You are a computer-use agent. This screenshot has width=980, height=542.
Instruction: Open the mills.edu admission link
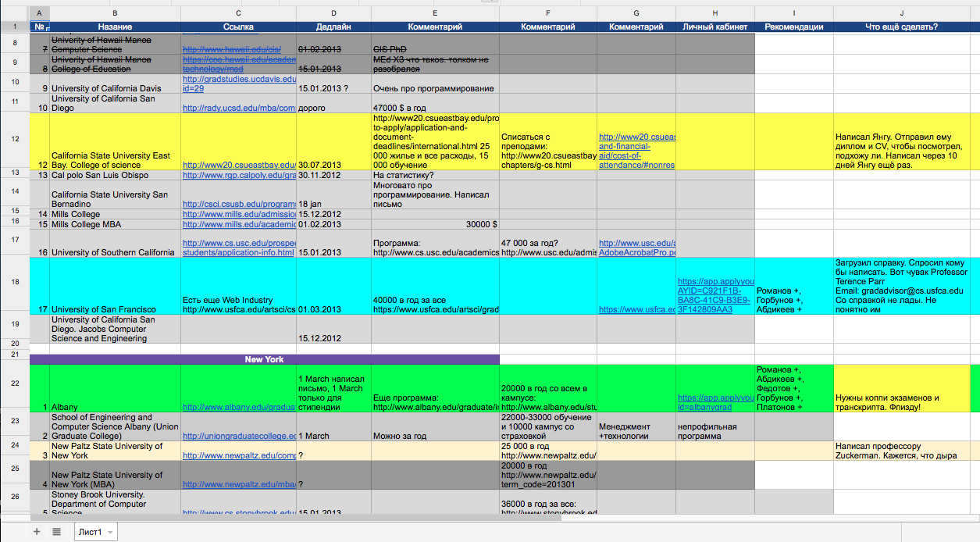(238, 214)
